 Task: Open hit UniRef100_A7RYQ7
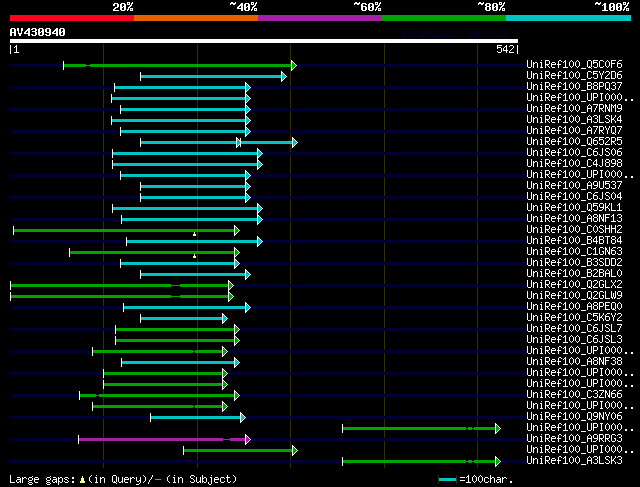click(x=574, y=131)
